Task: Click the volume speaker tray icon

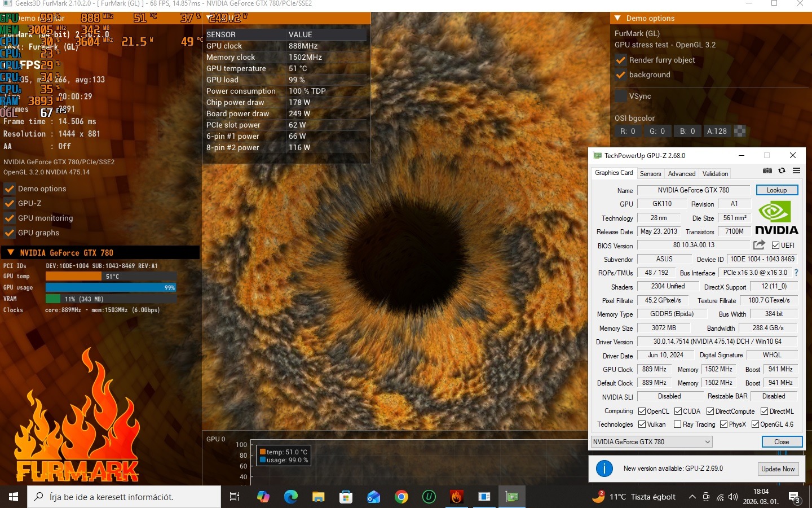Action: (x=733, y=497)
